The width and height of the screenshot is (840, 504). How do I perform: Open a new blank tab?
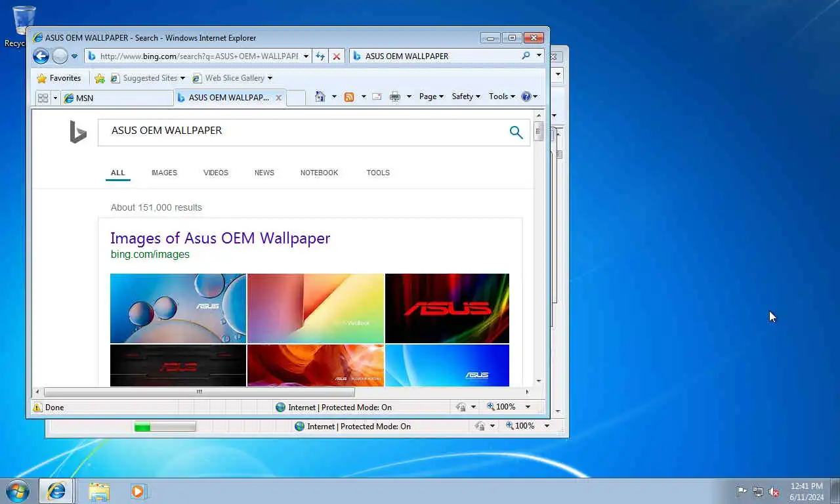click(x=296, y=98)
